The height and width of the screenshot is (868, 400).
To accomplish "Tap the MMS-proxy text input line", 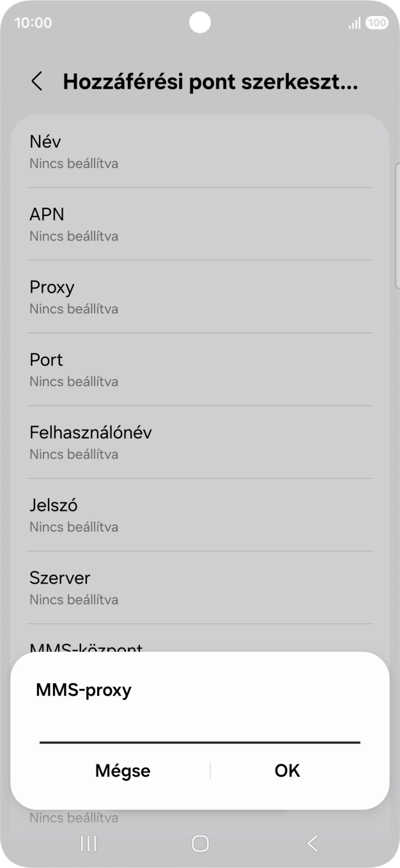I will pyautogui.click(x=200, y=741).
